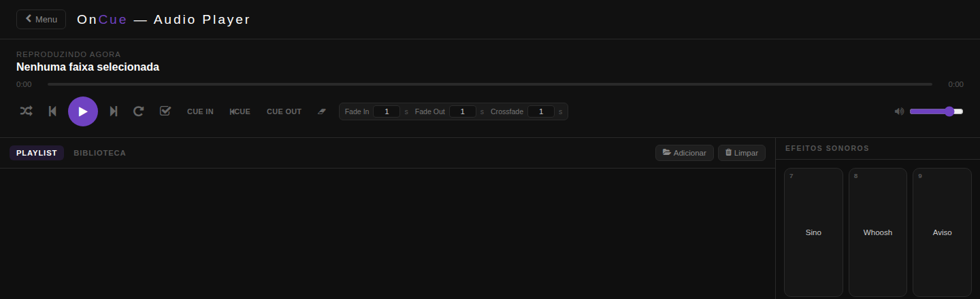
Task: Switch to the Biblioteca tab
Action: (x=100, y=153)
